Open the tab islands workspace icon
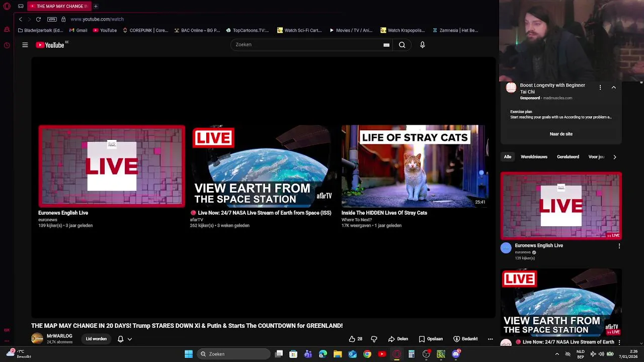 [21, 6]
